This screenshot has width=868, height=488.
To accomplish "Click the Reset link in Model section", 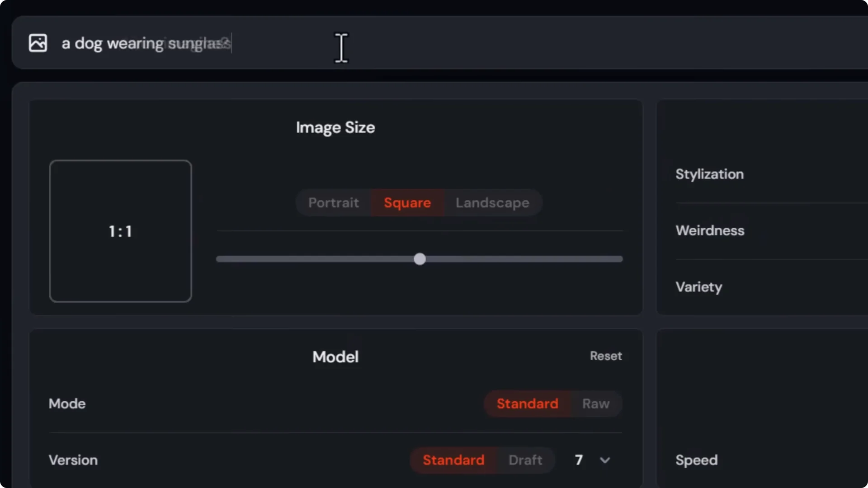I will pos(606,356).
